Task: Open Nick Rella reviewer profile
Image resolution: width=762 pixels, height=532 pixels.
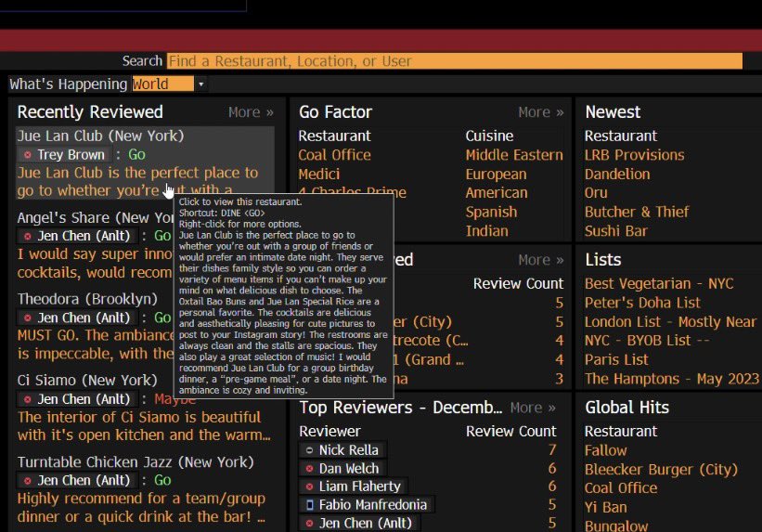Action: point(348,450)
